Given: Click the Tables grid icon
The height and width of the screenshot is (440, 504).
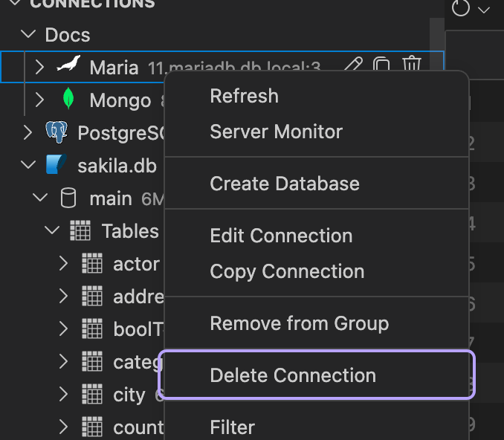Looking at the screenshot, I should [x=80, y=230].
